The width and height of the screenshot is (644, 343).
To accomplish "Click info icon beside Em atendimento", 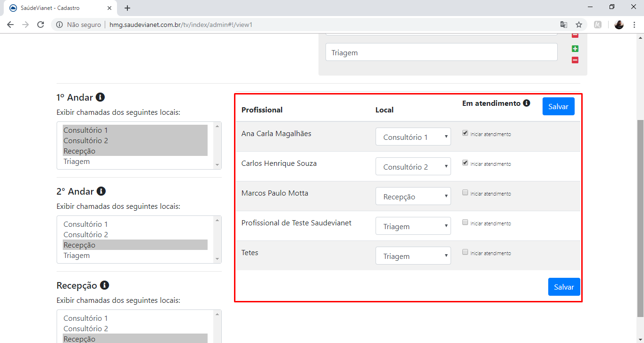I will tap(527, 103).
